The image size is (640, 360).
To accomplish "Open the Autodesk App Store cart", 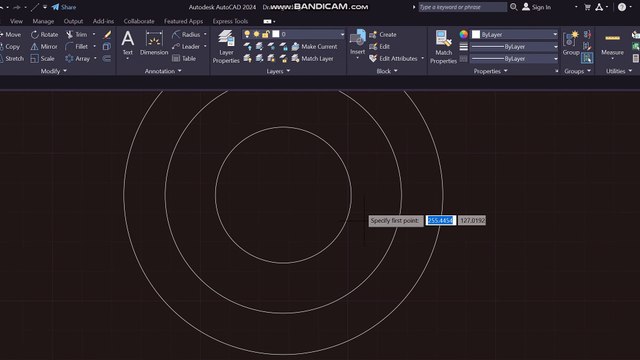I will (587, 7).
